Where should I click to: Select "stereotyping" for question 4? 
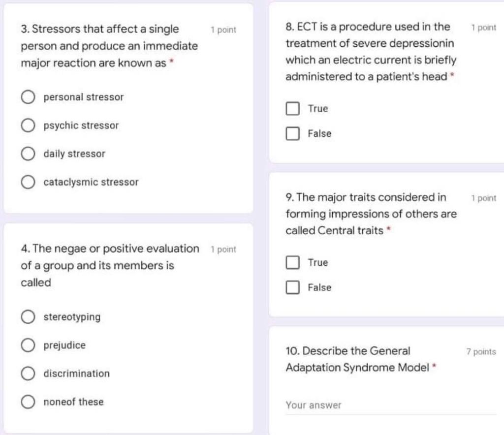28,317
